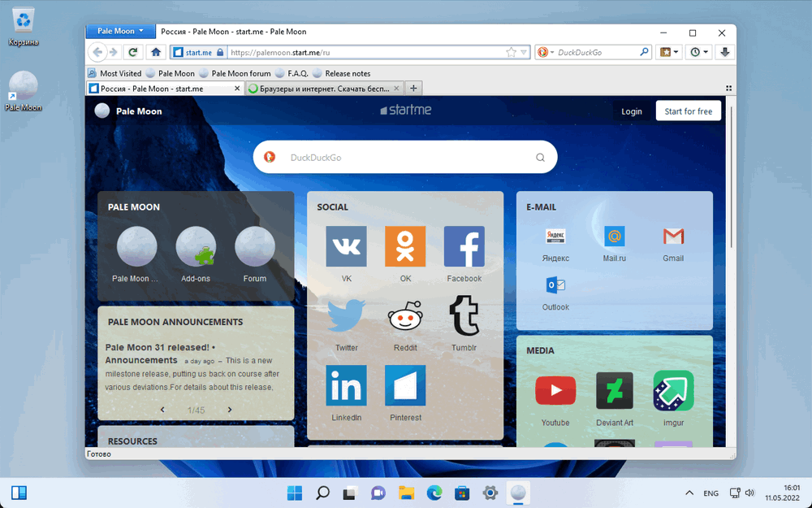
Task: Click the Login link
Action: [x=631, y=111]
